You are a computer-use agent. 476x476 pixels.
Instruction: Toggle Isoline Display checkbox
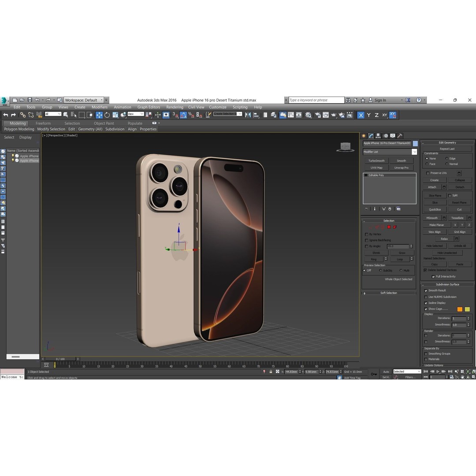(x=426, y=303)
